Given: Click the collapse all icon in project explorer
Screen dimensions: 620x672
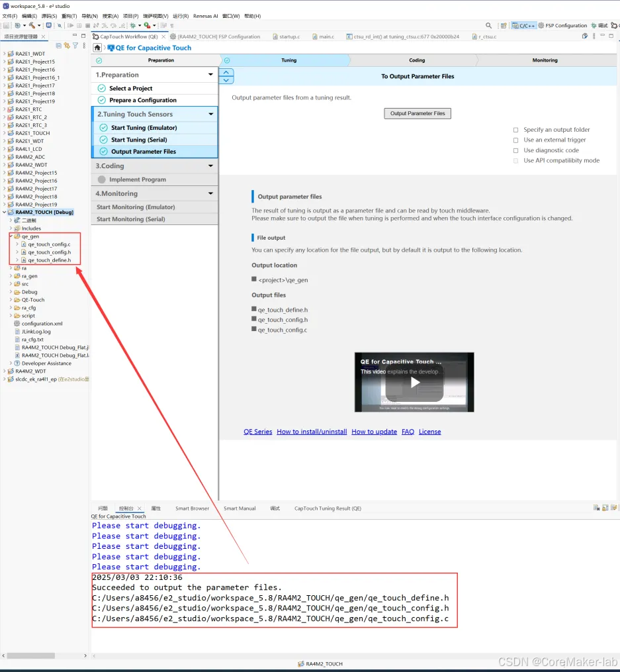Looking at the screenshot, I should coord(59,46).
